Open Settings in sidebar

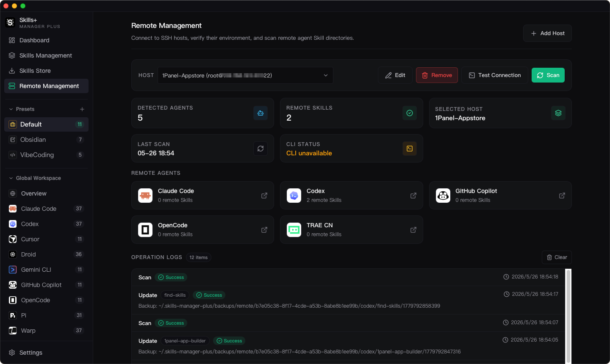[x=46, y=353]
